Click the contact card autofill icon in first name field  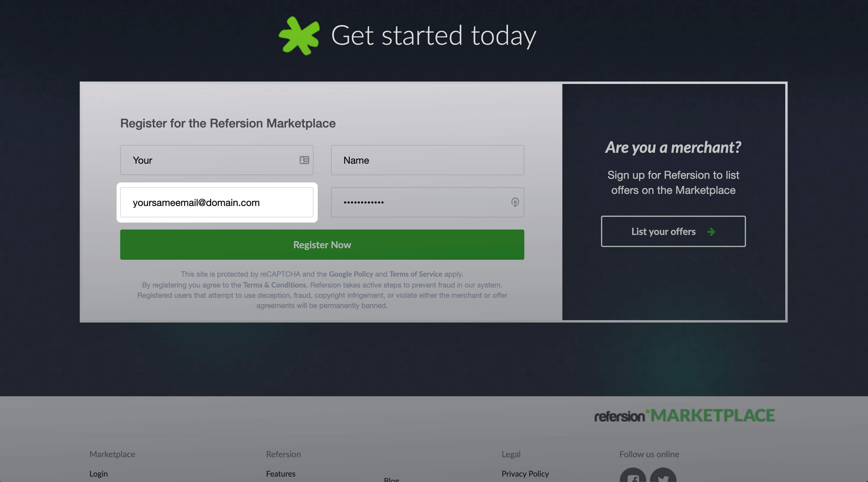pyautogui.click(x=304, y=160)
